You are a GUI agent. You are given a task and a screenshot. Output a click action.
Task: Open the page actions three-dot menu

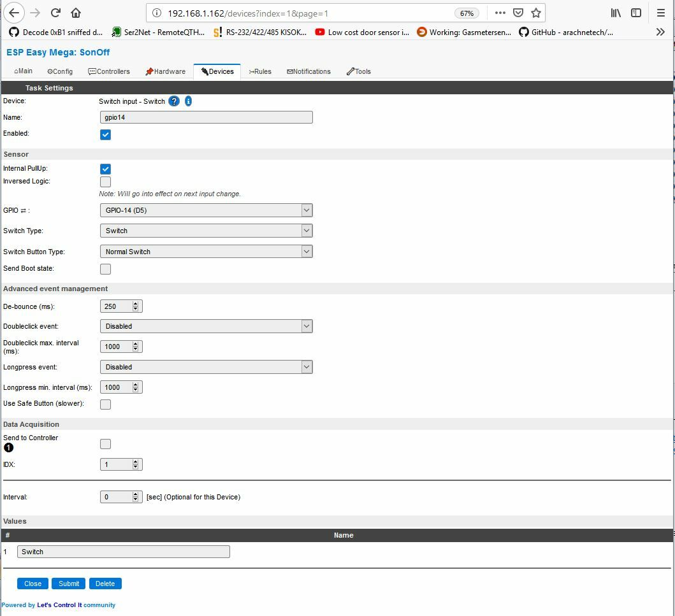[x=500, y=13]
